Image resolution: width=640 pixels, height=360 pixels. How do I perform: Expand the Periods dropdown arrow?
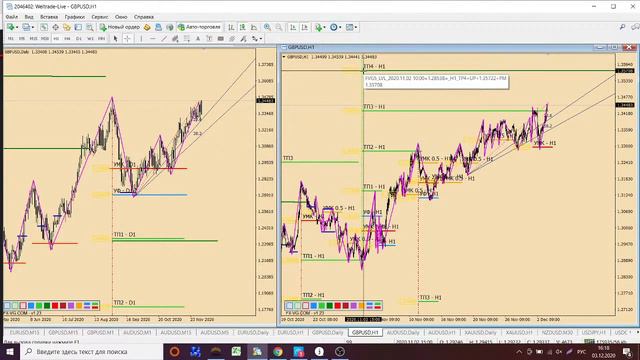click(340, 27)
